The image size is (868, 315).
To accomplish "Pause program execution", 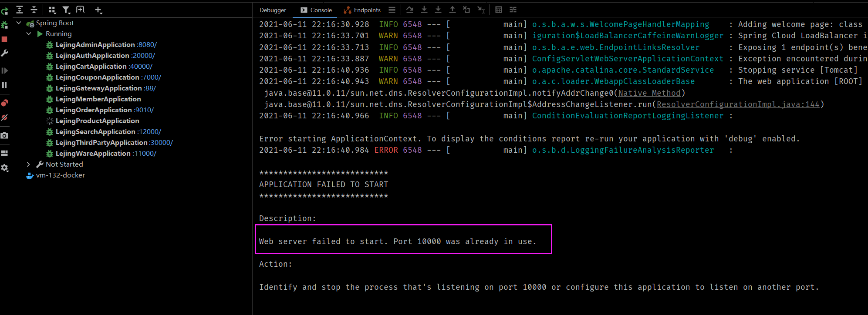I will (x=4, y=85).
